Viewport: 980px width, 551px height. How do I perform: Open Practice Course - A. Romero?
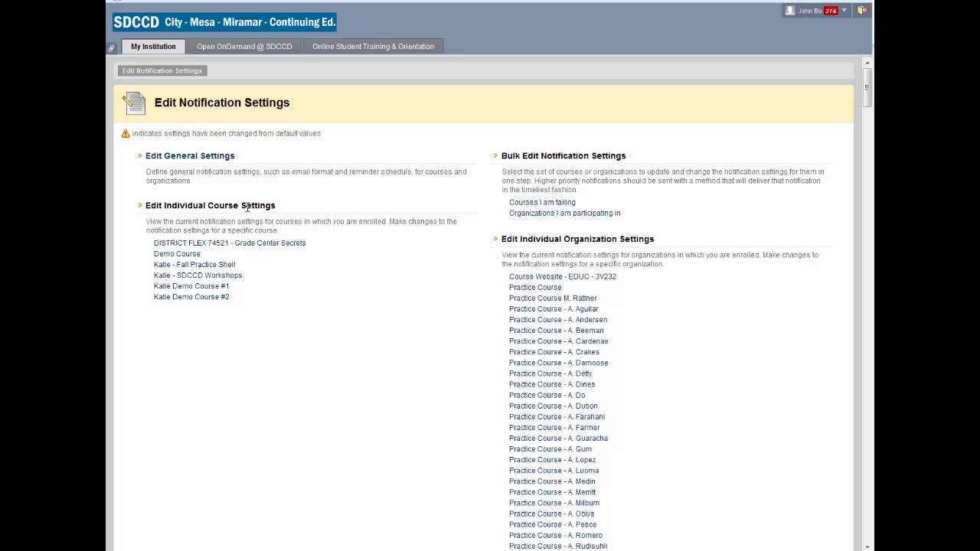pos(556,536)
